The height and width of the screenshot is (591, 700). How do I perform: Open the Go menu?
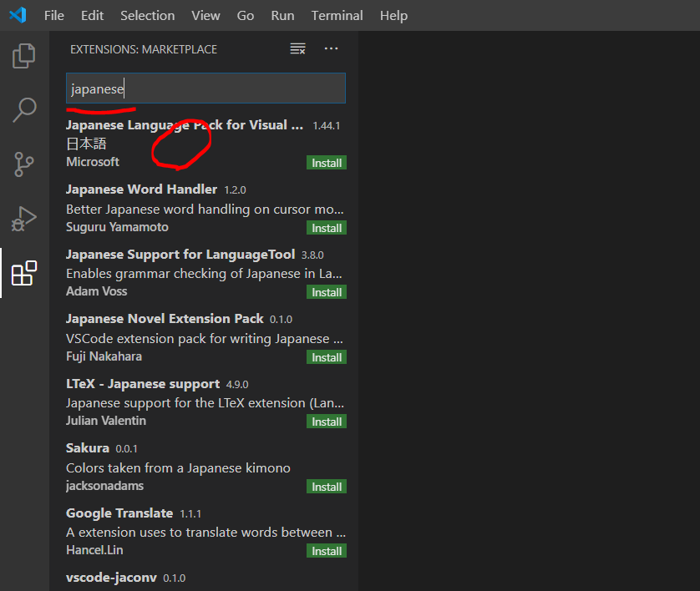coord(245,16)
